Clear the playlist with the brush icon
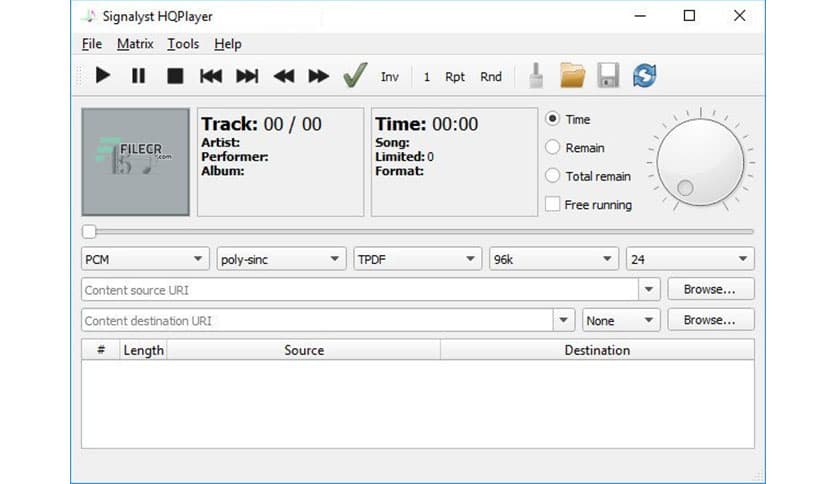The height and width of the screenshot is (484, 836). (x=536, y=75)
